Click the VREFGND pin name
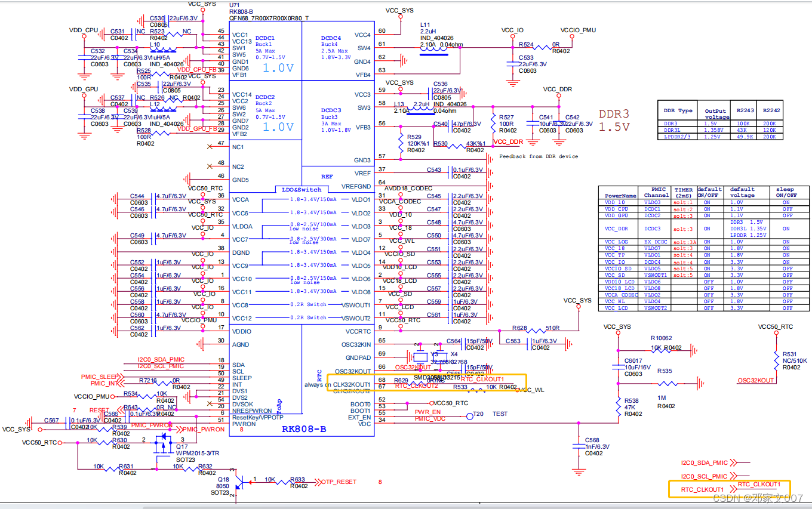Viewport: 812px width, 509px height. click(x=355, y=186)
